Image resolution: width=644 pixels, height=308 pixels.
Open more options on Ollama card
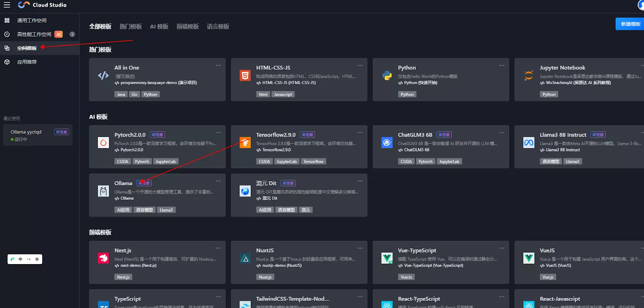coord(218,181)
